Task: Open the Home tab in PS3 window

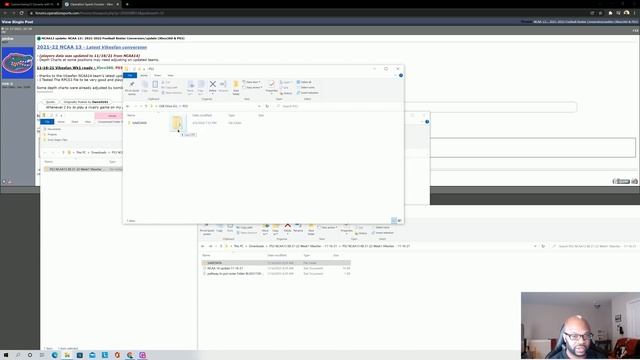Action: point(144,76)
